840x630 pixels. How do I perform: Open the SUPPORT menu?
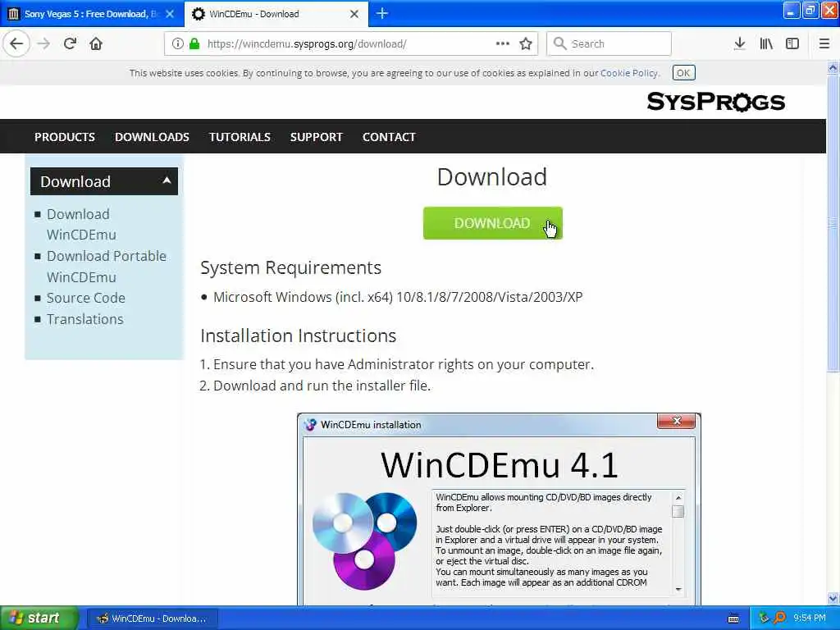coord(316,137)
